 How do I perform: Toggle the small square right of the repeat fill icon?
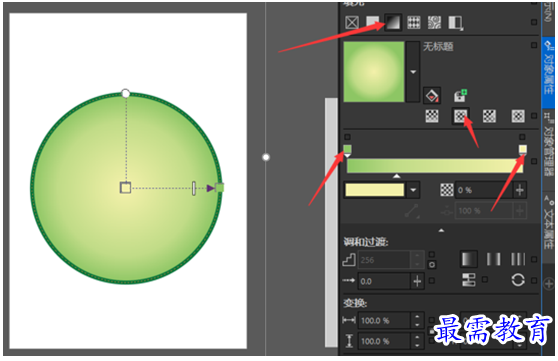(x=534, y=260)
